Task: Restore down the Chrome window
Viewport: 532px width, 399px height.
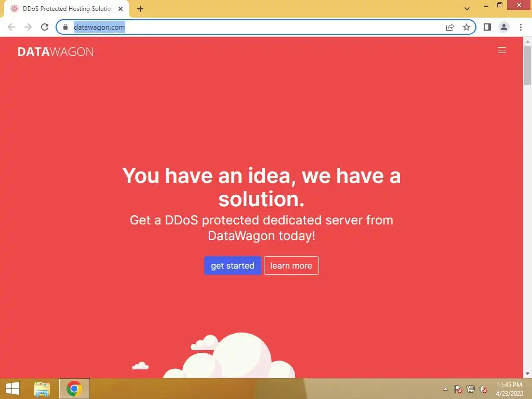Action: (x=500, y=5)
